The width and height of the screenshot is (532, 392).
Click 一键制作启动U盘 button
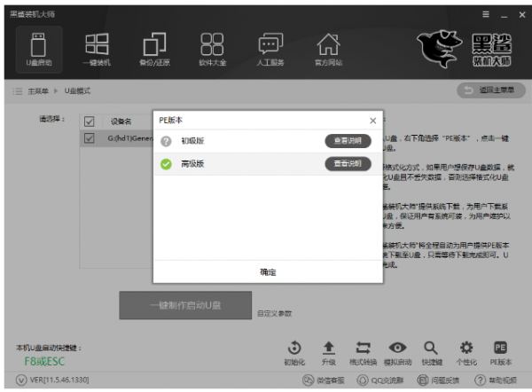[x=185, y=305]
